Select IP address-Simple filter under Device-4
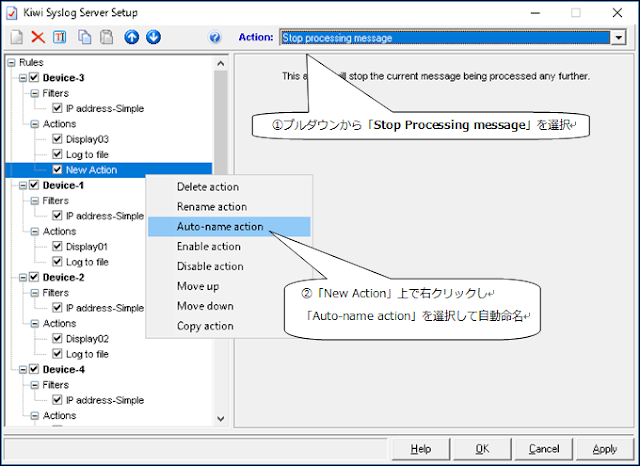Image resolution: width=640 pixels, height=466 pixels. (x=105, y=400)
